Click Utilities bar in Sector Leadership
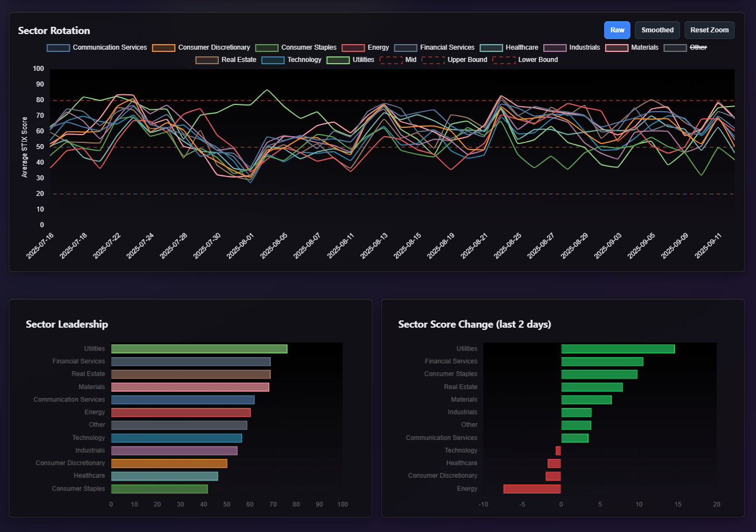756x532 pixels. tap(199, 349)
